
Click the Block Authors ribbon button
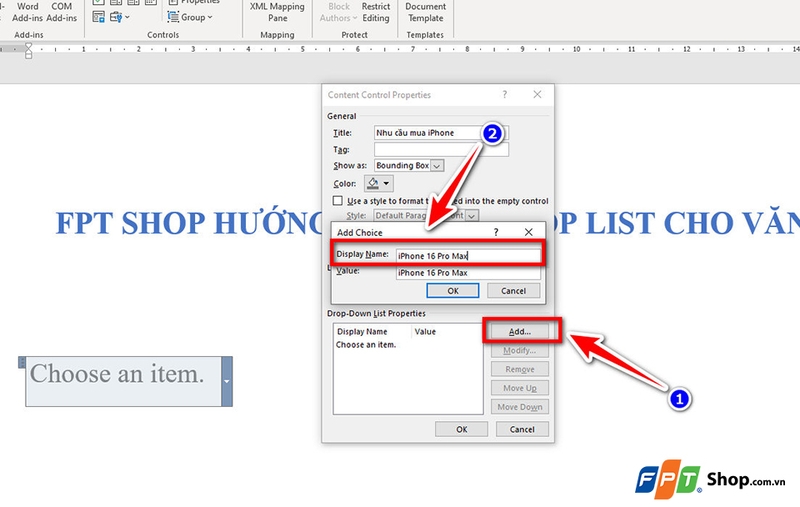(x=339, y=12)
